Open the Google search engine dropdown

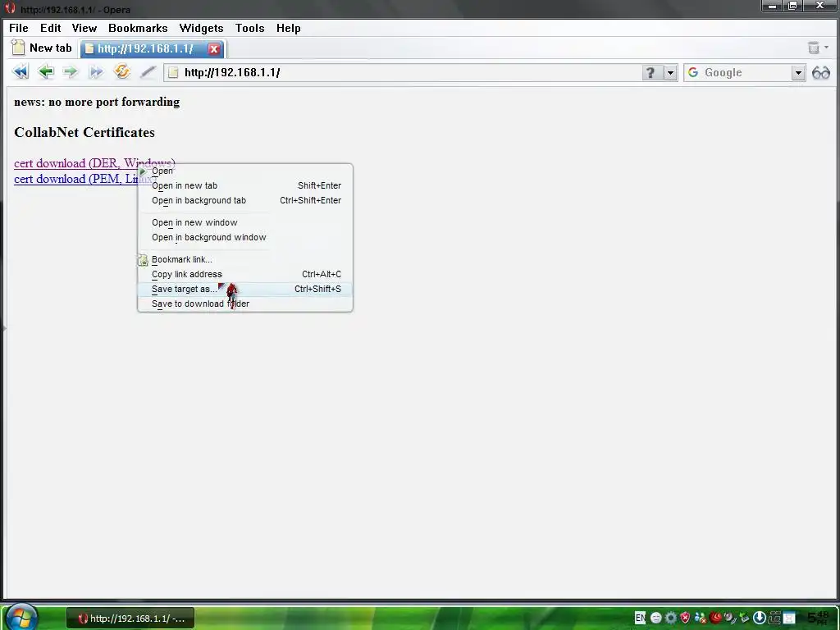coord(798,72)
